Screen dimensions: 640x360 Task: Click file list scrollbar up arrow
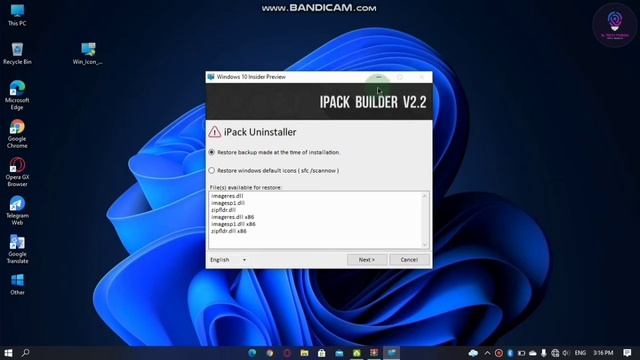[x=424, y=196]
